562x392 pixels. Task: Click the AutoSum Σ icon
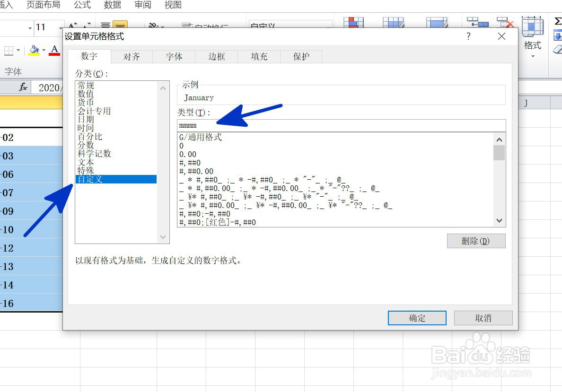pos(558,20)
